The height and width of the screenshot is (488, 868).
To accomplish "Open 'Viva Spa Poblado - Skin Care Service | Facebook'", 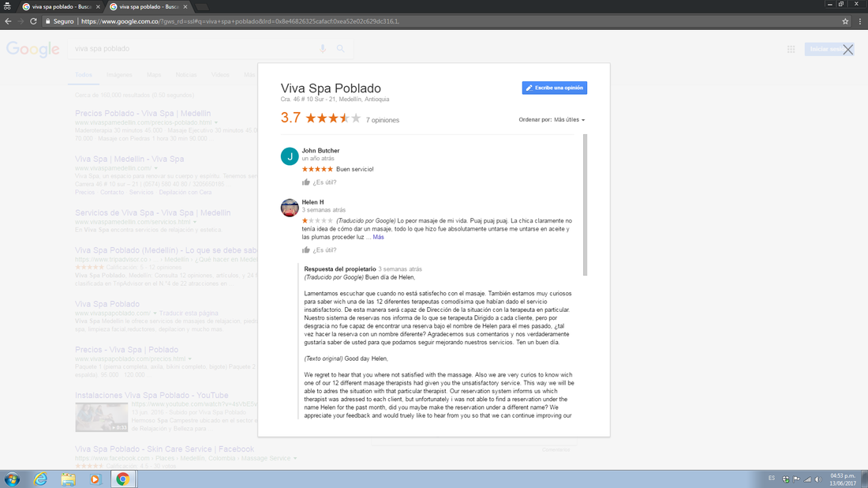I will tap(164, 449).
